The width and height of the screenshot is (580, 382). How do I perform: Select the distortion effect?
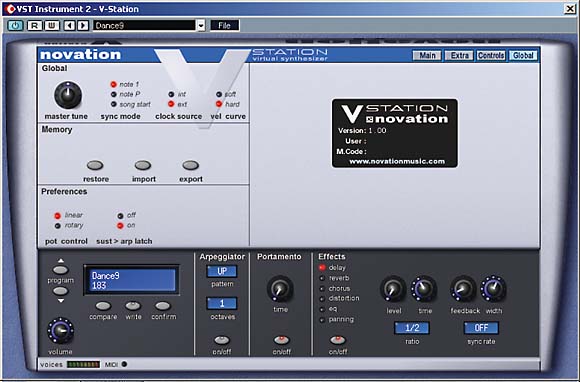[322, 299]
